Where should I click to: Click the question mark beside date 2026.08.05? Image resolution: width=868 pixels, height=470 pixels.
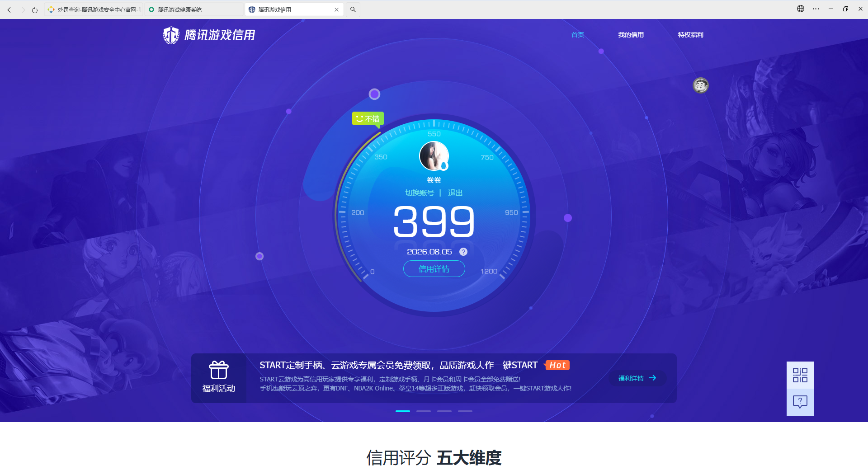[463, 252]
